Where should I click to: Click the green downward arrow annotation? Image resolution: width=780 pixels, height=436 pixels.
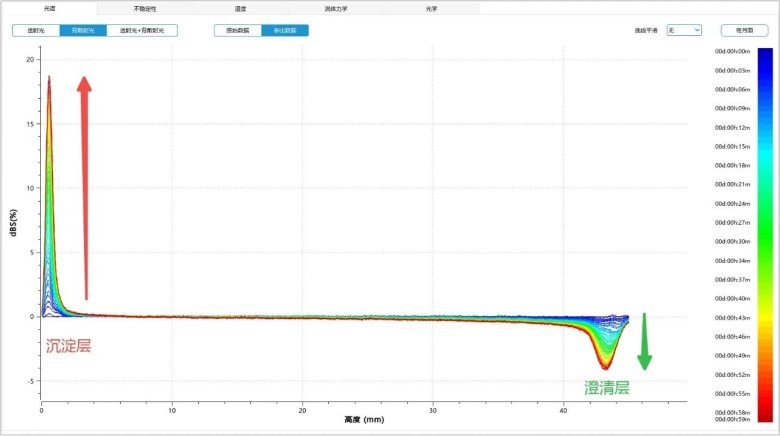(644, 340)
